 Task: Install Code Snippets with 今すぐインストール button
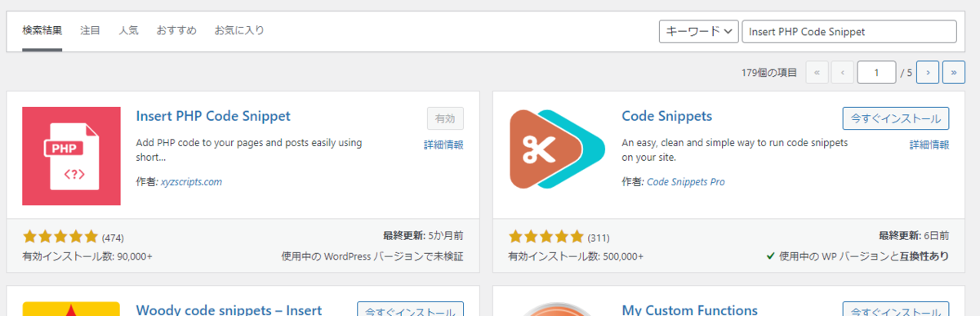click(896, 118)
